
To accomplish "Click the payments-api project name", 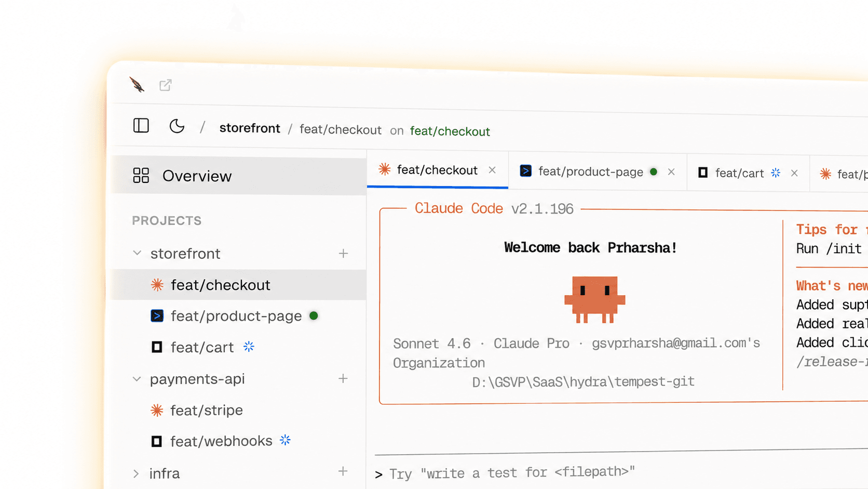I will click(x=197, y=379).
